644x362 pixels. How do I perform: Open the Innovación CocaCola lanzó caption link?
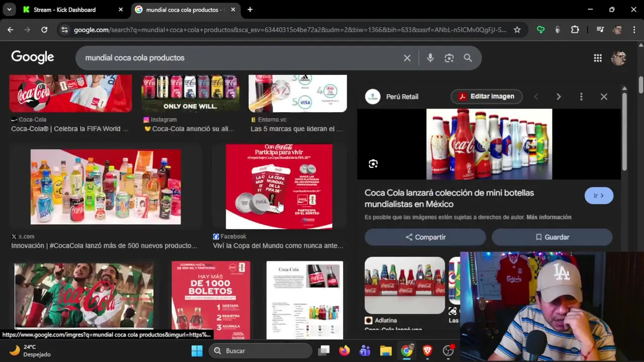(x=104, y=246)
